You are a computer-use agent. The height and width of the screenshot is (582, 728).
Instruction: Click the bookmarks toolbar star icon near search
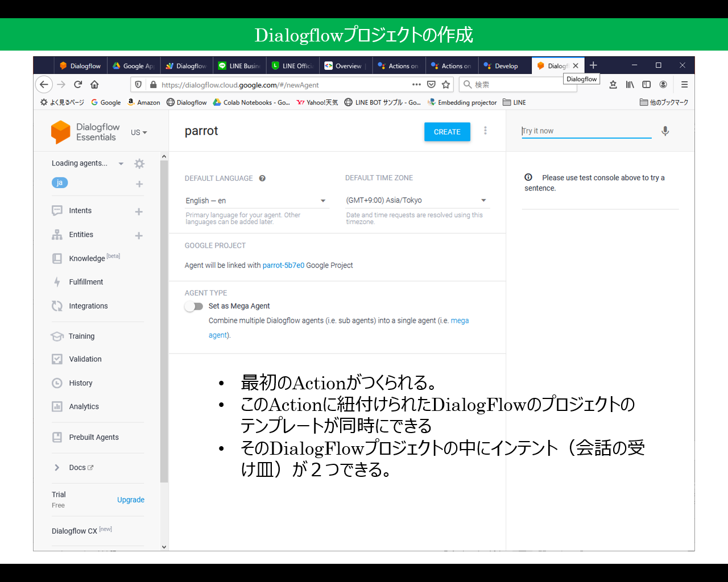click(x=613, y=85)
